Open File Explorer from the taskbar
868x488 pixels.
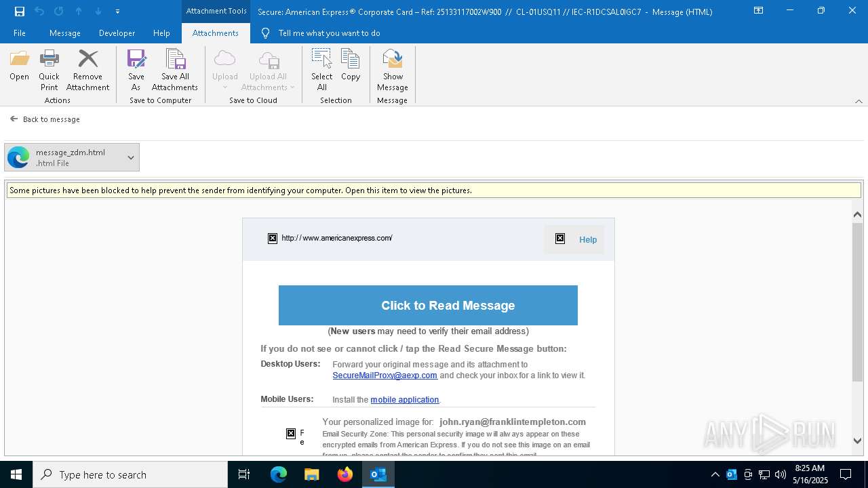pyautogui.click(x=312, y=474)
